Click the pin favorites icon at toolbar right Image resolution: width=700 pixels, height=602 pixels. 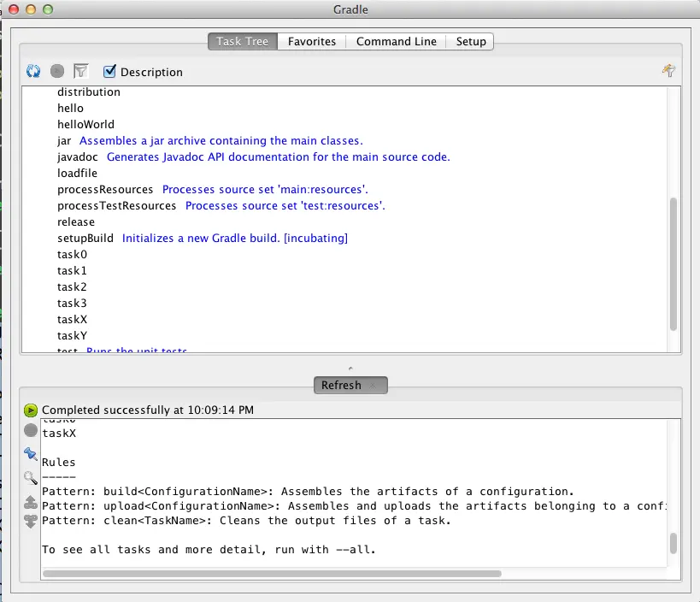point(668,71)
